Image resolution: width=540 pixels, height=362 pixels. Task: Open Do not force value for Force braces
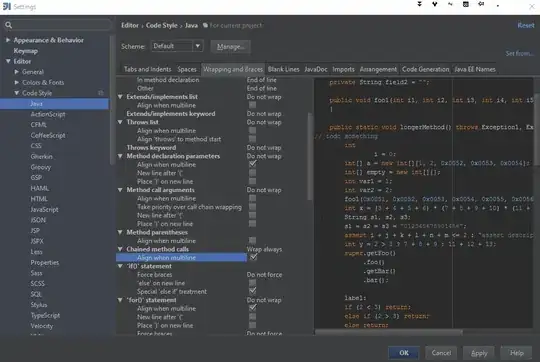click(264, 275)
